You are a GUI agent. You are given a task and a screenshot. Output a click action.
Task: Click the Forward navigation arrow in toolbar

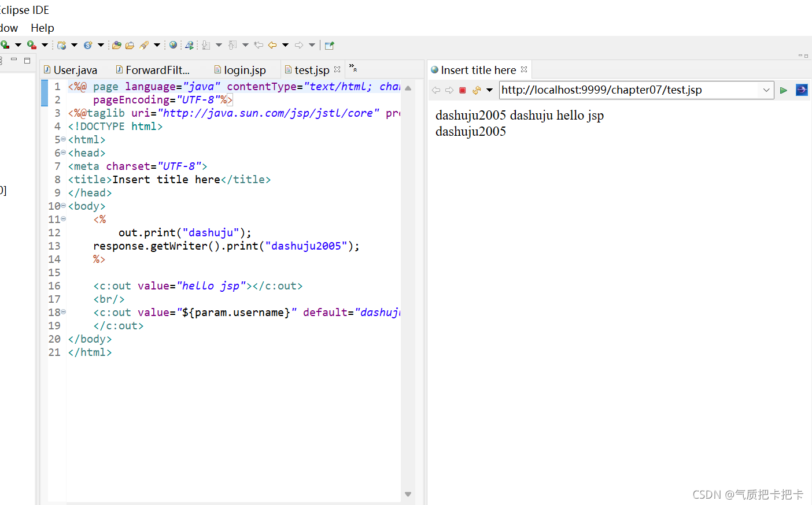click(x=299, y=45)
